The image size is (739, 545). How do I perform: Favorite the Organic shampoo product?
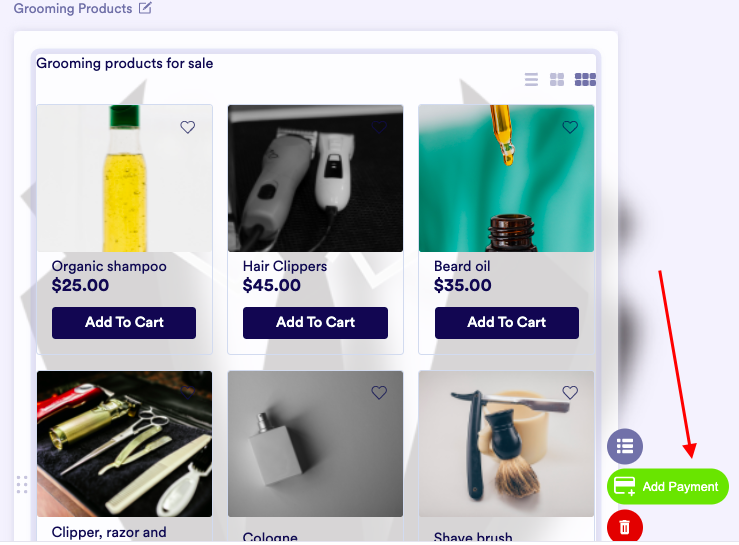pos(188,127)
